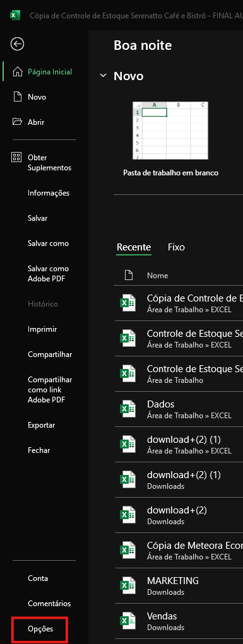Collapse the Novo section chevron

[103, 76]
